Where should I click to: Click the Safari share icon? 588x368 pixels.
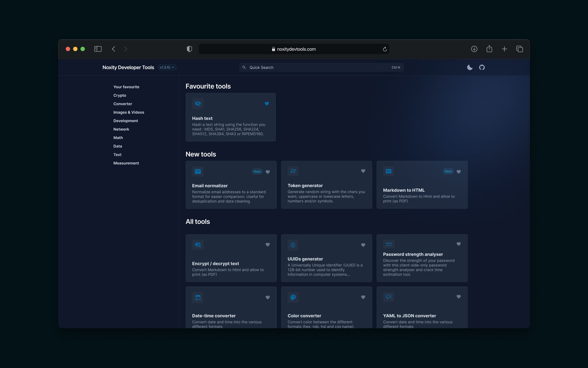click(x=489, y=49)
